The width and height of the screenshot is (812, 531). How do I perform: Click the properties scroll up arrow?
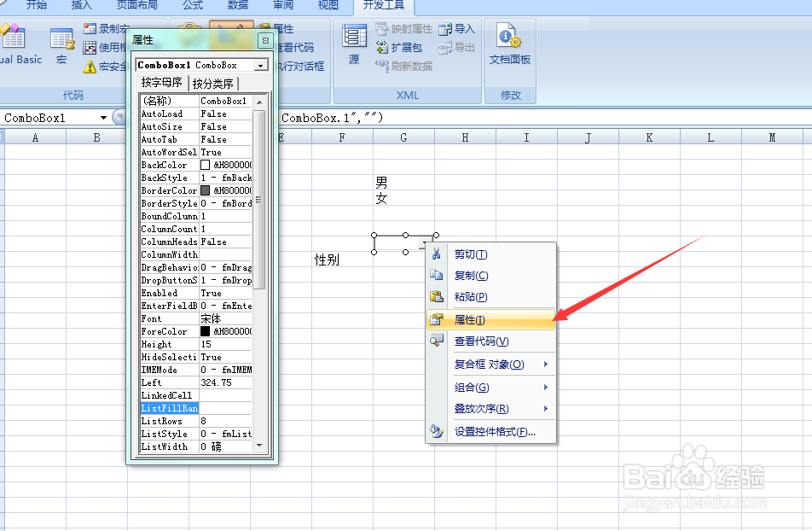pyautogui.click(x=259, y=102)
